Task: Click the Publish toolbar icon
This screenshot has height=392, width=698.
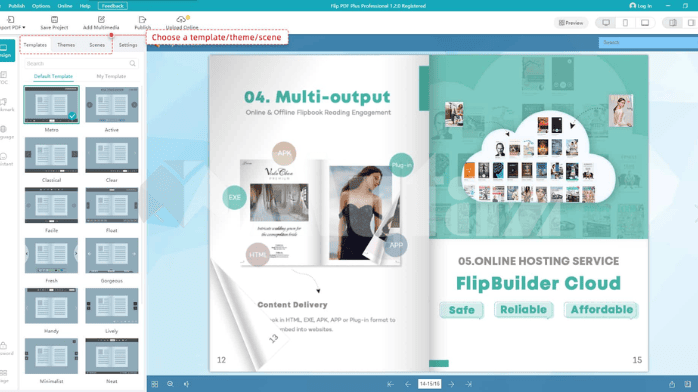Action: pyautogui.click(x=142, y=20)
